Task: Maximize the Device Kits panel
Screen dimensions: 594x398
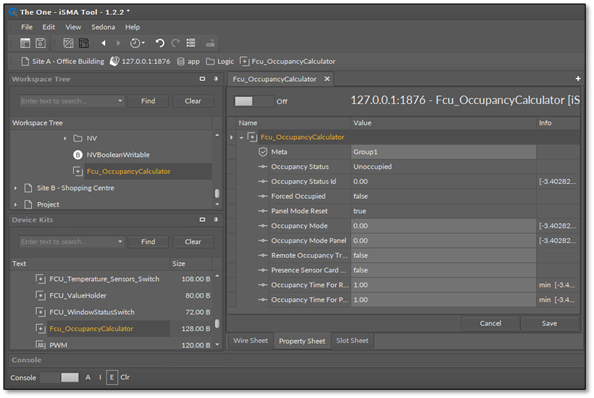Action: (x=202, y=220)
